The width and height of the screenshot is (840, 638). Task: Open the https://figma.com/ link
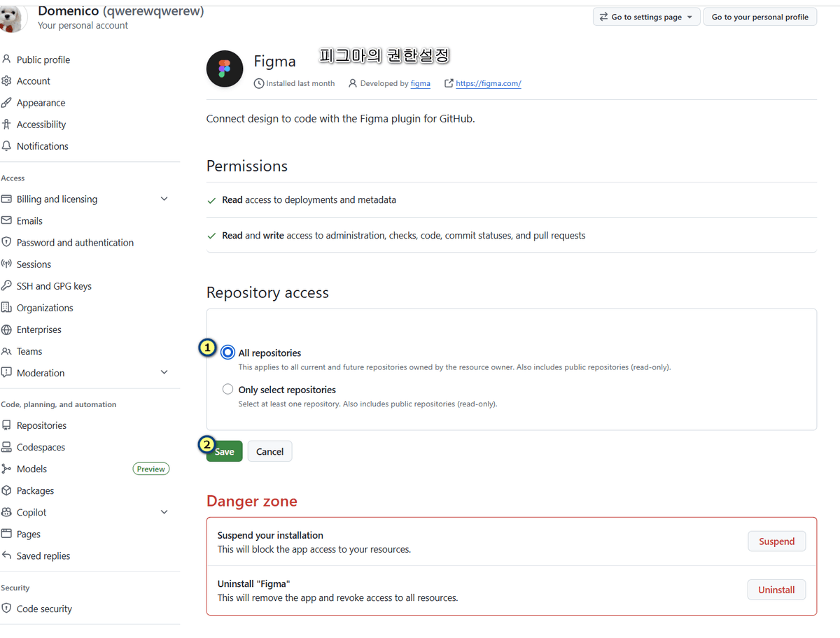click(488, 83)
